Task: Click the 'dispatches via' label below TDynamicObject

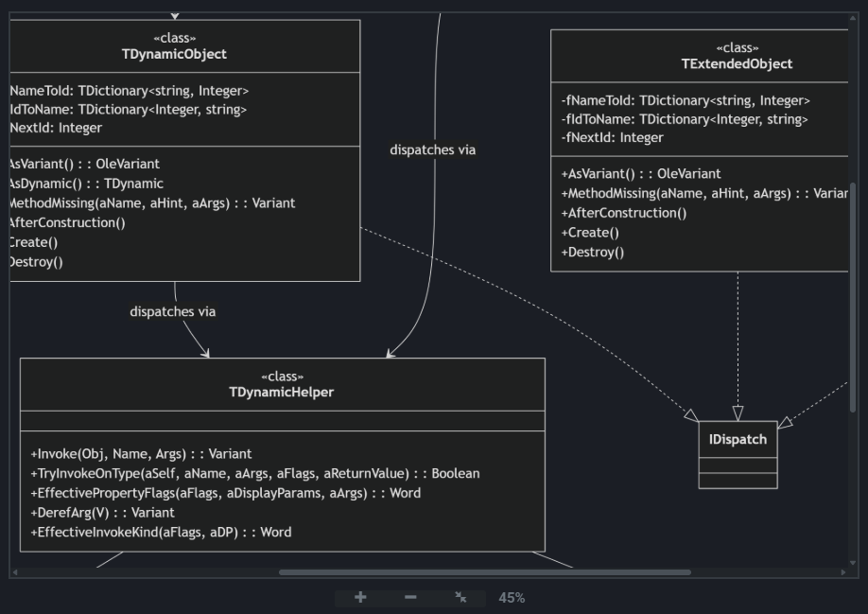Action: click(x=173, y=311)
